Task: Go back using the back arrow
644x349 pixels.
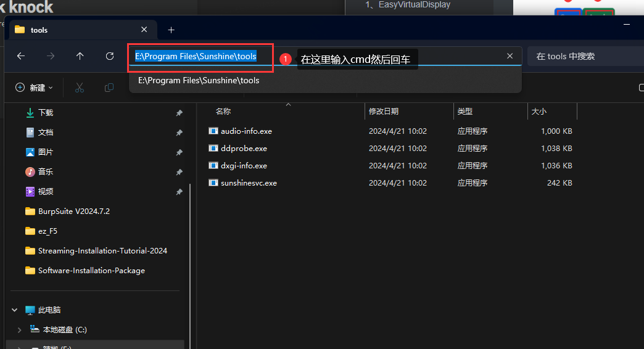Action: pos(21,56)
